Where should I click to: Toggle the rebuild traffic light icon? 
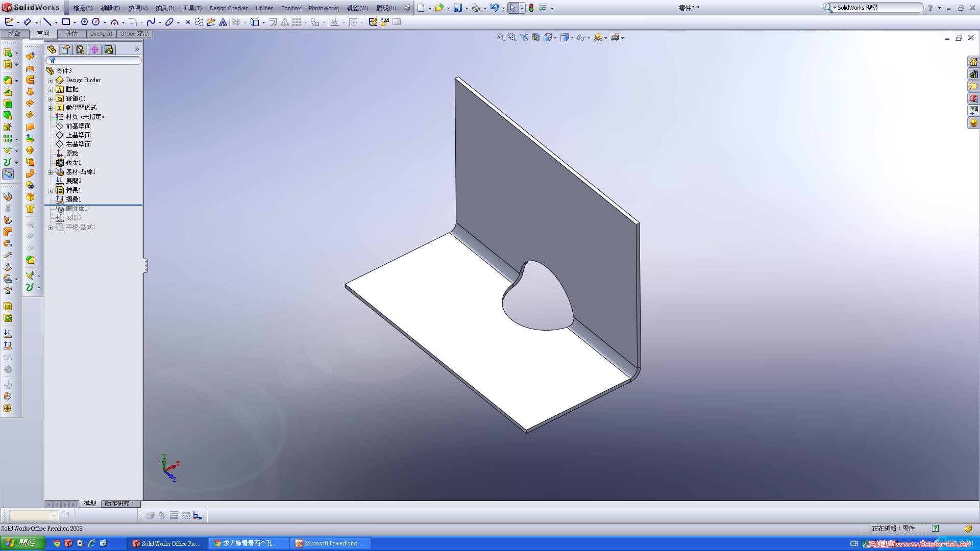pyautogui.click(x=531, y=8)
